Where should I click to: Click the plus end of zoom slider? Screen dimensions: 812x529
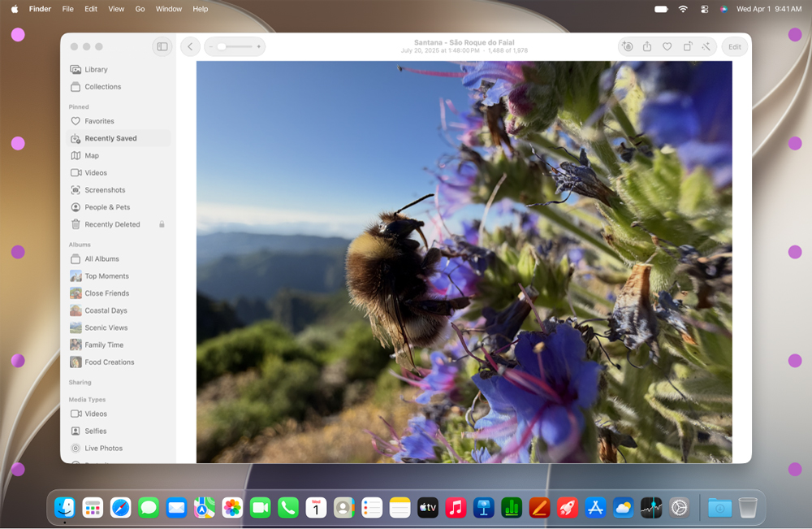(x=259, y=46)
